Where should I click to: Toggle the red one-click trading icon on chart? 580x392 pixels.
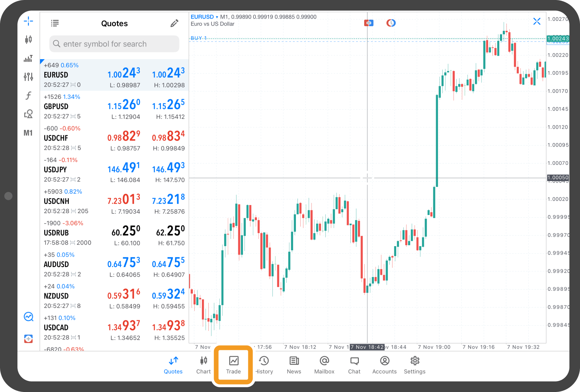click(x=369, y=23)
